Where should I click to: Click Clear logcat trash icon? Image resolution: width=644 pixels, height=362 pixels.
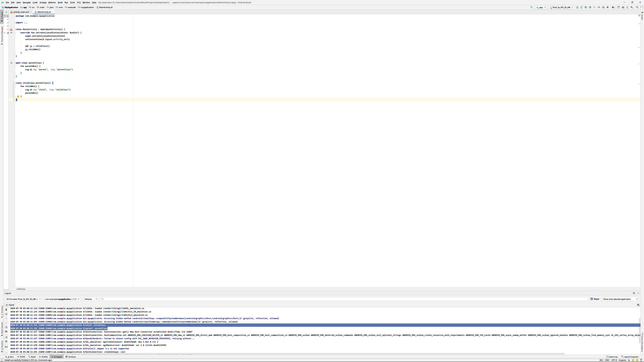point(6,310)
